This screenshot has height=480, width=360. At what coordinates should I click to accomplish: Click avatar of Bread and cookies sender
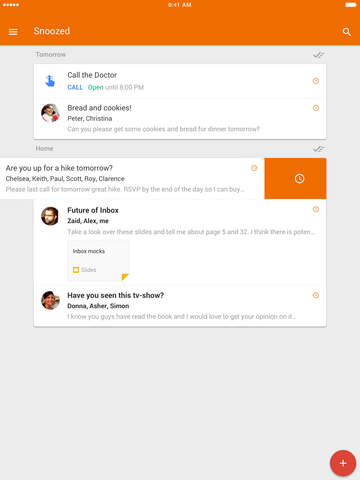coord(50,113)
